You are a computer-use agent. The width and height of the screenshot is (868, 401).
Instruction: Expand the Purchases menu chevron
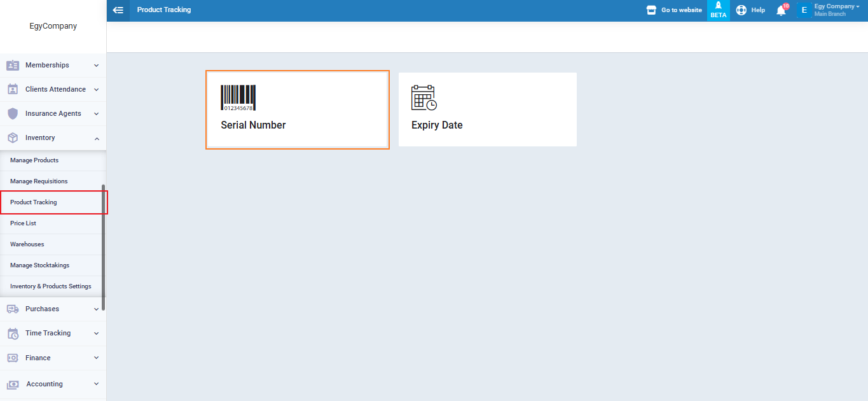96,309
